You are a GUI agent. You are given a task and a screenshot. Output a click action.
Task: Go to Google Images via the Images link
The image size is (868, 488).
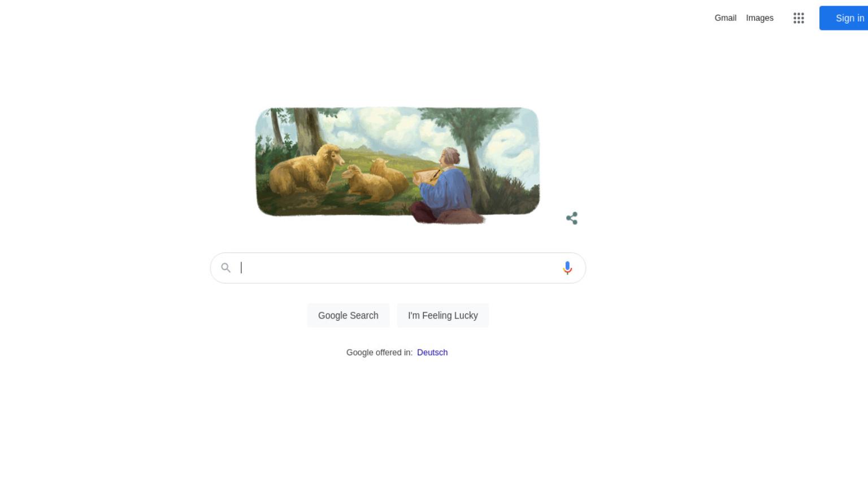(759, 18)
